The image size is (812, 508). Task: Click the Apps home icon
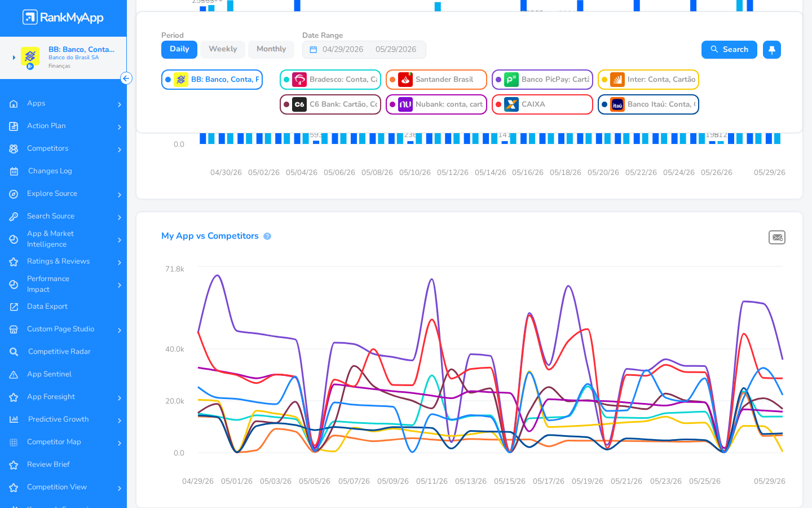14,104
